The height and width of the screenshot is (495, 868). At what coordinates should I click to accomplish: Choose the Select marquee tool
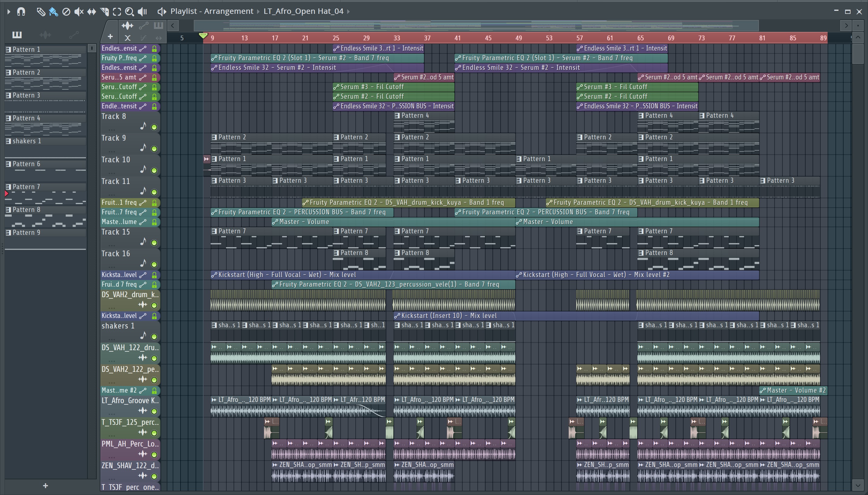click(x=117, y=11)
